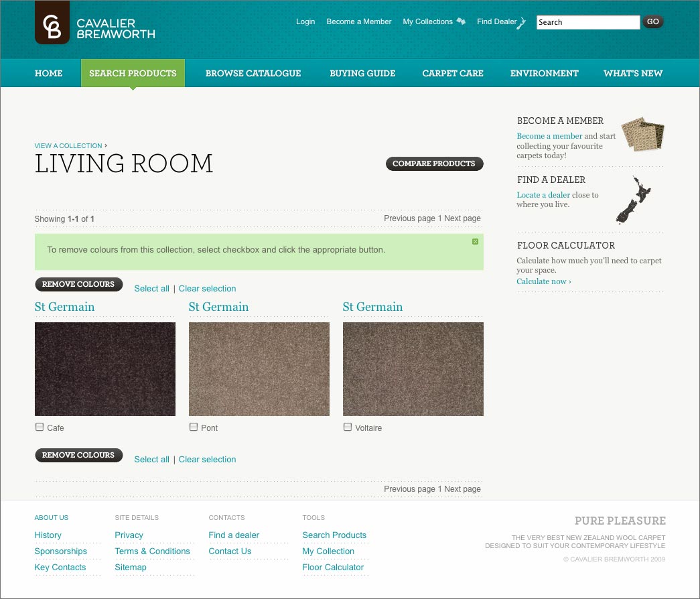Open the Carpet Care menu item
This screenshot has width=700, height=599.
pos(453,73)
